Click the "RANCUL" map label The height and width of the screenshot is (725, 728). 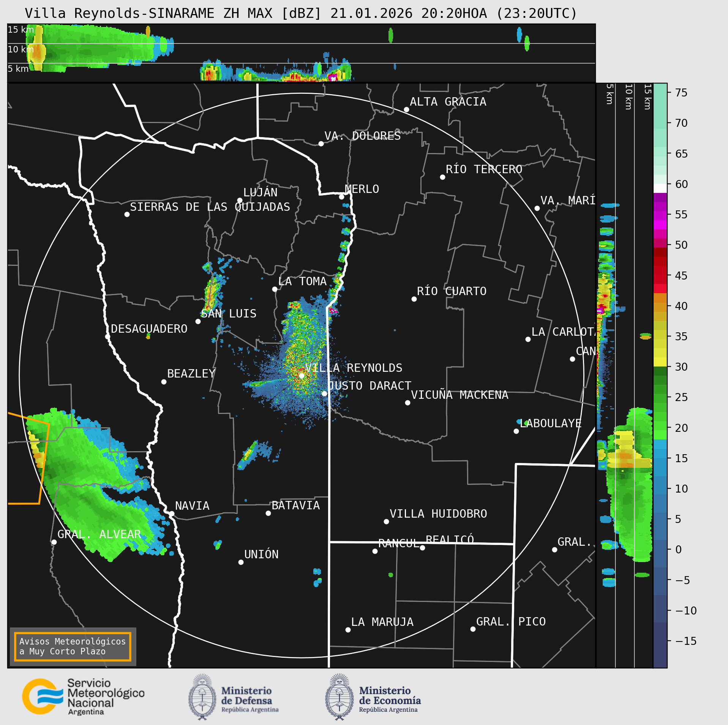click(399, 543)
